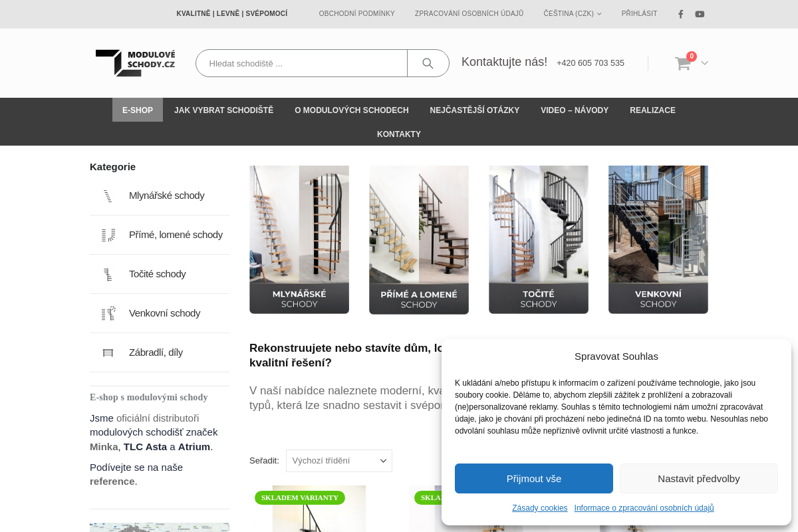Viewport: 798px width, 532px height.
Task: Open the YouTube channel icon
Action: (700, 14)
